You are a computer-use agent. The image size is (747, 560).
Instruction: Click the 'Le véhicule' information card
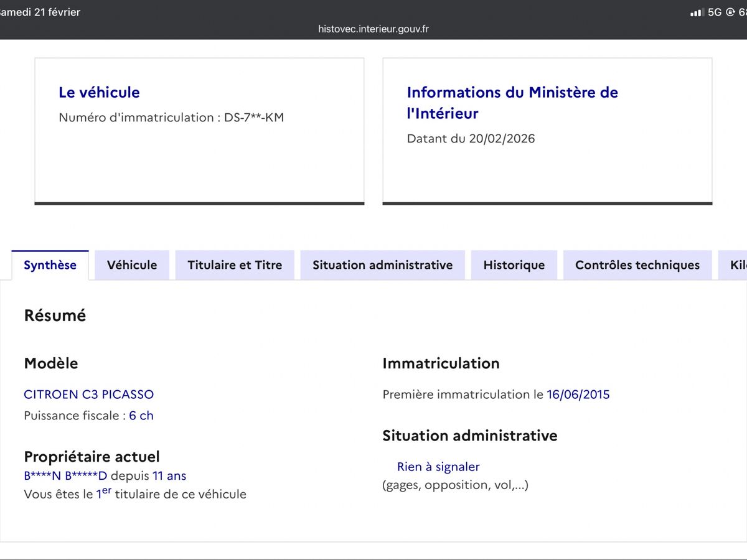[199, 129]
